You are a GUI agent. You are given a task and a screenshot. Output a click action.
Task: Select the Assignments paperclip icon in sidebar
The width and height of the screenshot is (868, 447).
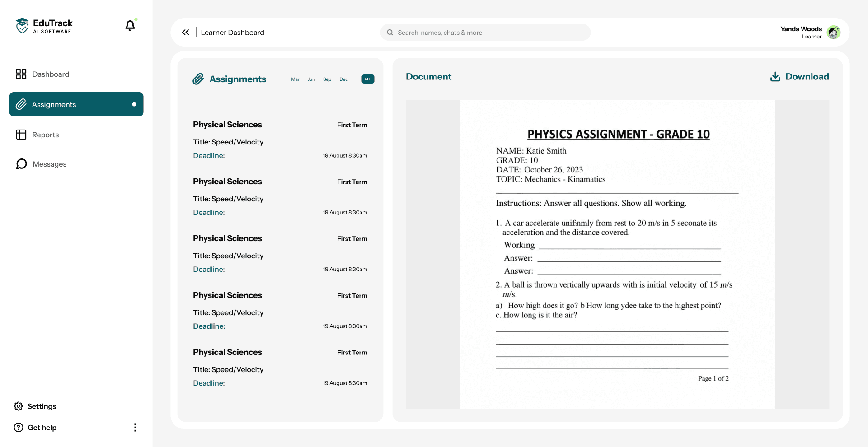21,104
